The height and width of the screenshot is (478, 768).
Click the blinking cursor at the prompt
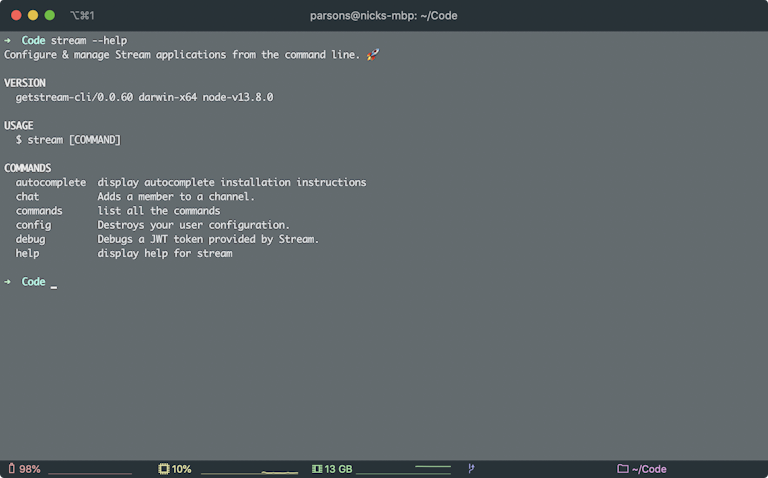click(54, 283)
